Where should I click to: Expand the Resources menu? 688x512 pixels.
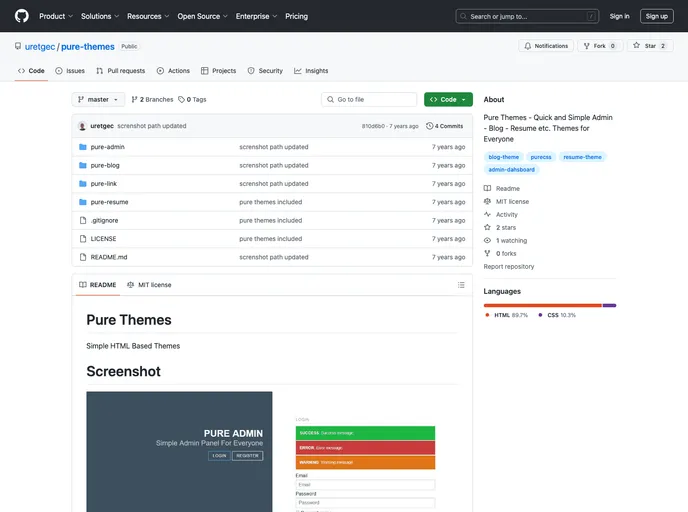pos(148,16)
